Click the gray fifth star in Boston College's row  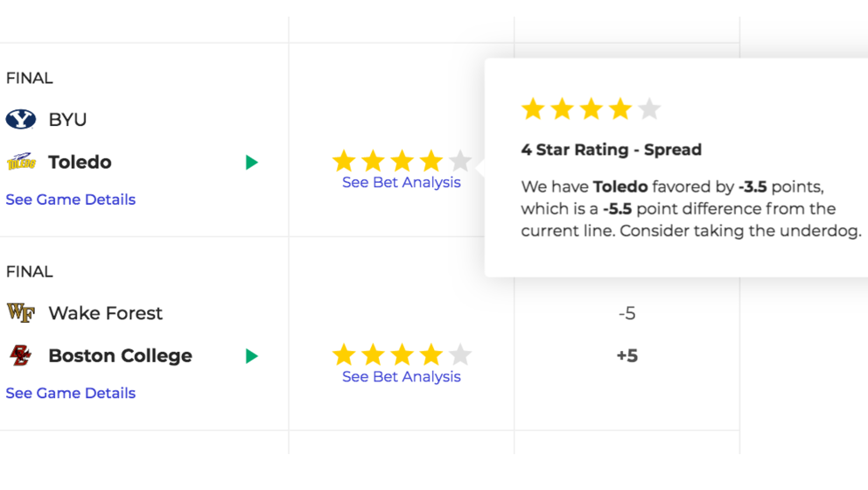pos(460,355)
